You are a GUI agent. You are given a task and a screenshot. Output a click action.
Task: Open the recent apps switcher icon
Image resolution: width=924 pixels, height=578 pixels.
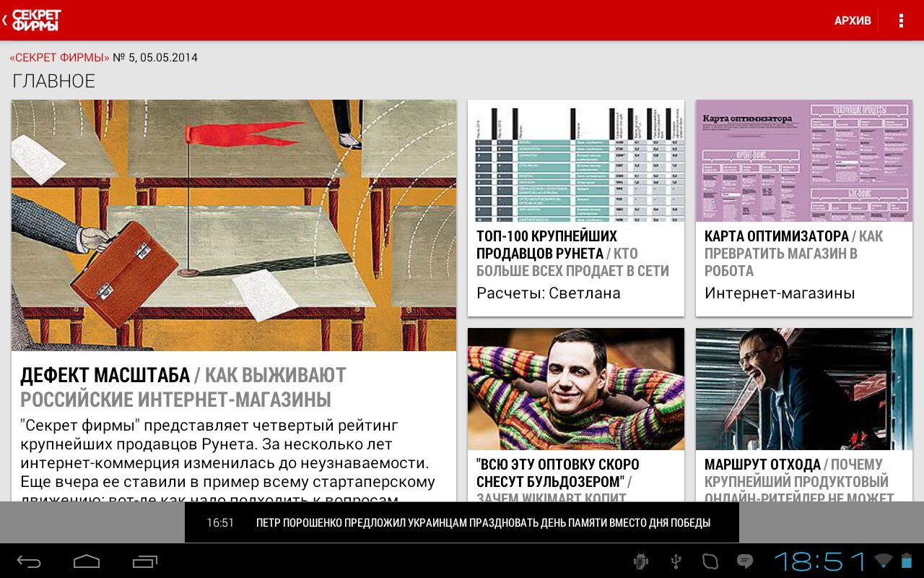point(145,561)
